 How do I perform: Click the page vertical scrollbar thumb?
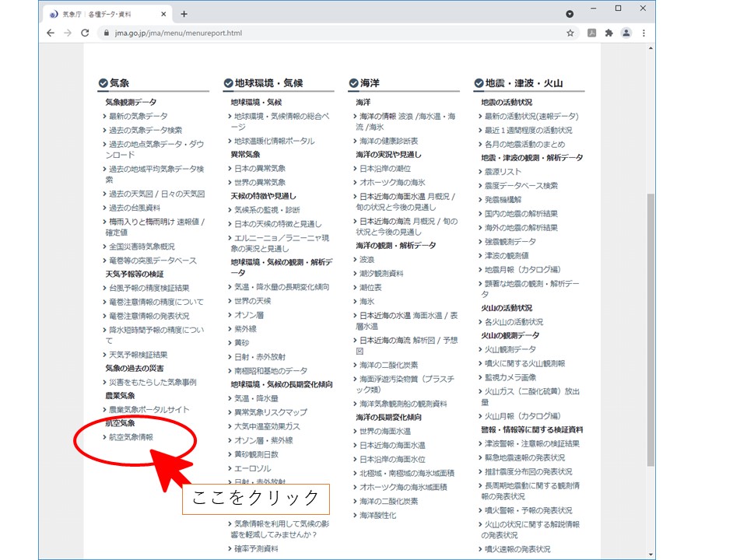click(651, 330)
